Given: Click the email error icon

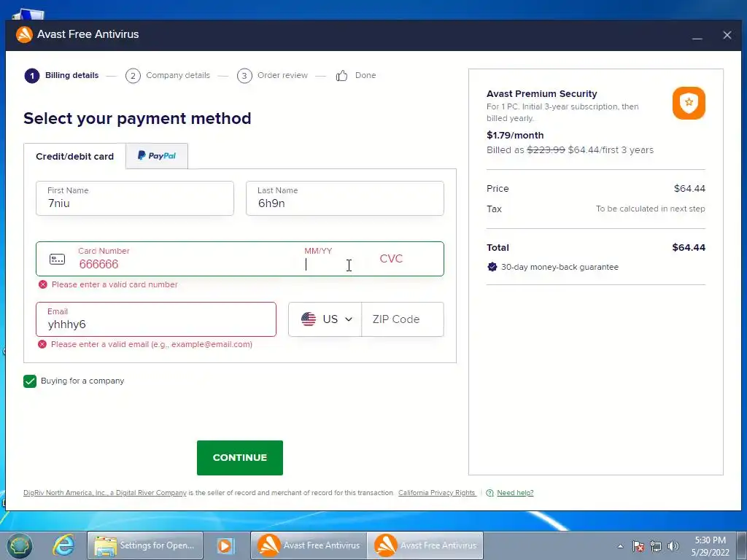Looking at the screenshot, I should pyautogui.click(x=42, y=344).
